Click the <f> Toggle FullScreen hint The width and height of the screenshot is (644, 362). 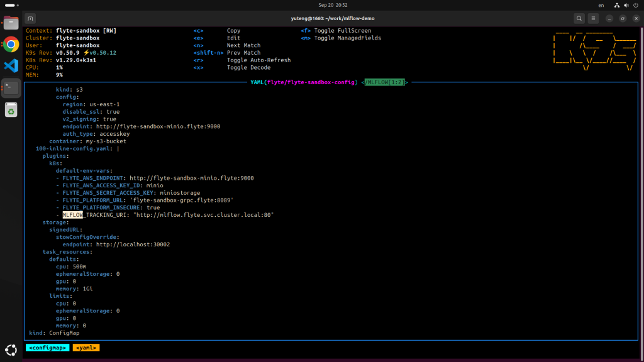pos(336,31)
